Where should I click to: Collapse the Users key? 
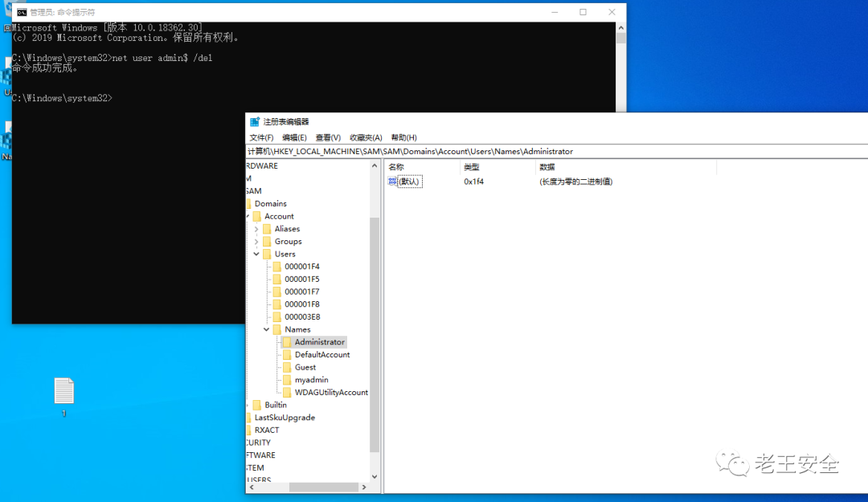pyautogui.click(x=256, y=254)
